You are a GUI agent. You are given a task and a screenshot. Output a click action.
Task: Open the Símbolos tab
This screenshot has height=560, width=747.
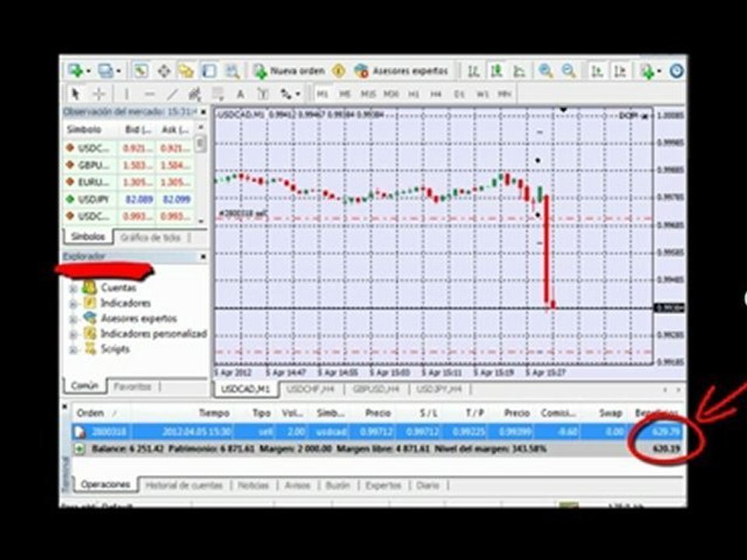click(x=88, y=236)
